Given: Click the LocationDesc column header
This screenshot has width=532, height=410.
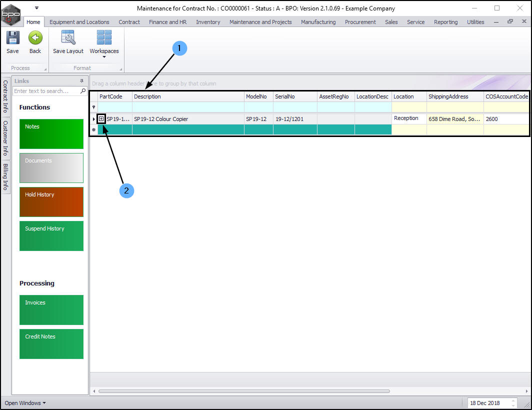Looking at the screenshot, I should (373, 96).
